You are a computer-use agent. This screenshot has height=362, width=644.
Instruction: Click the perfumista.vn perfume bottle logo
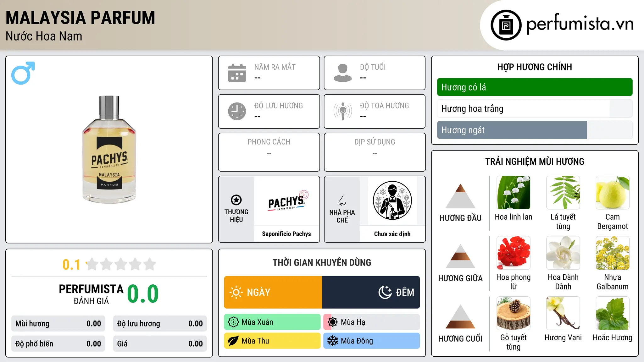[506, 25]
